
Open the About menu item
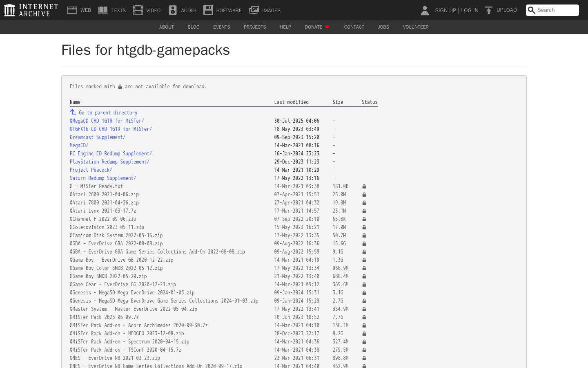(x=167, y=27)
